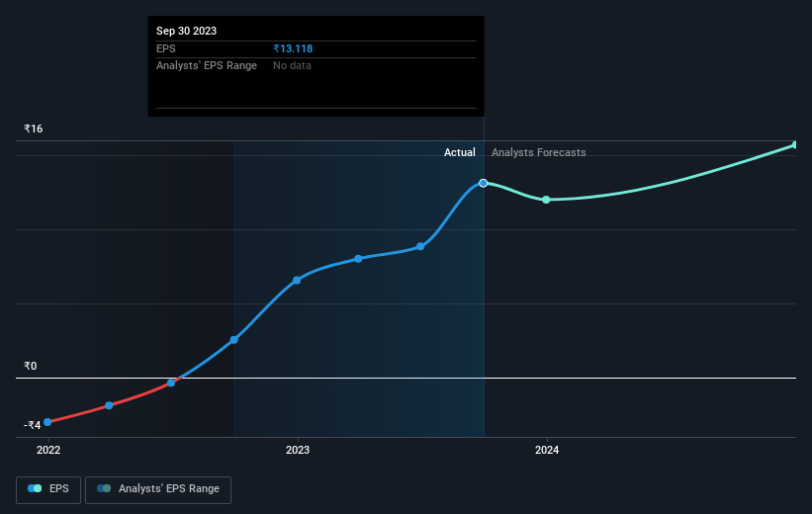Click the Actual label on chart
The height and width of the screenshot is (514, 812).
pyautogui.click(x=459, y=152)
